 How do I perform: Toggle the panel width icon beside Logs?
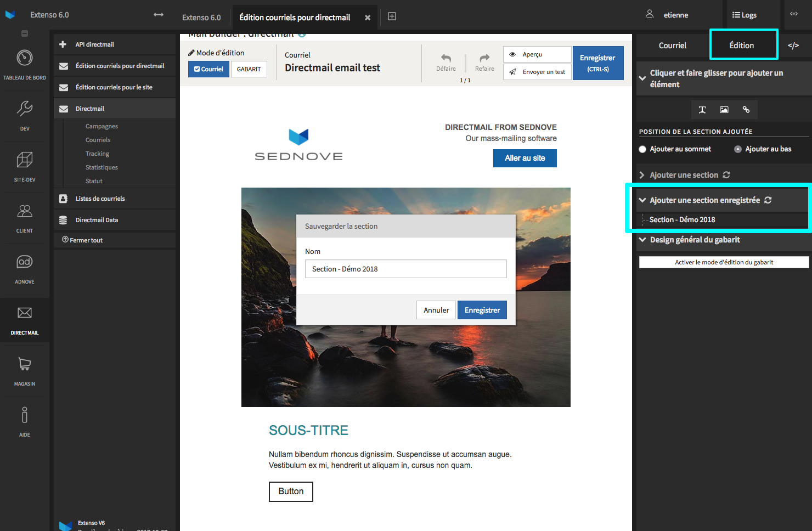(794, 14)
